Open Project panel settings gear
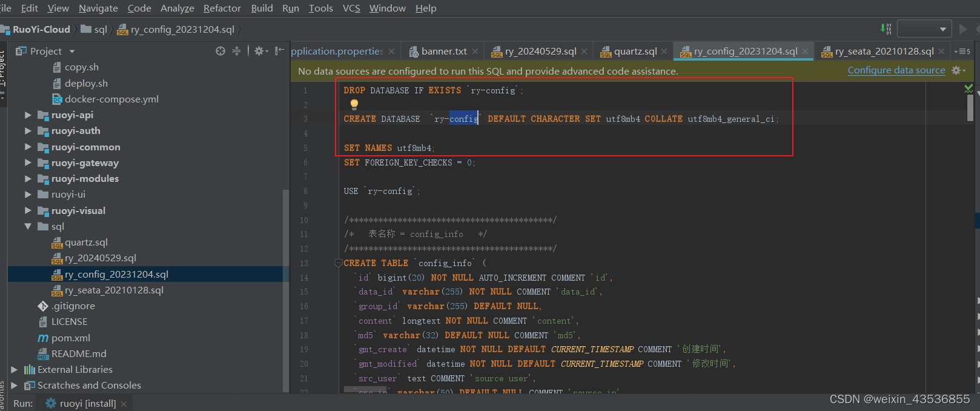This screenshot has height=411, width=980. click(x=261, y=51)
